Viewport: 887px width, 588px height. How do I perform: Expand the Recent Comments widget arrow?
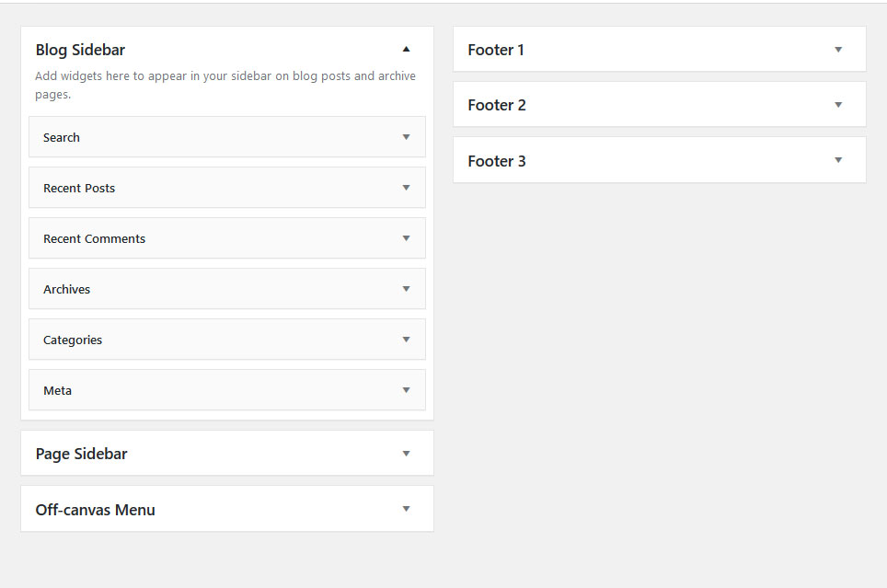[406, 238]
